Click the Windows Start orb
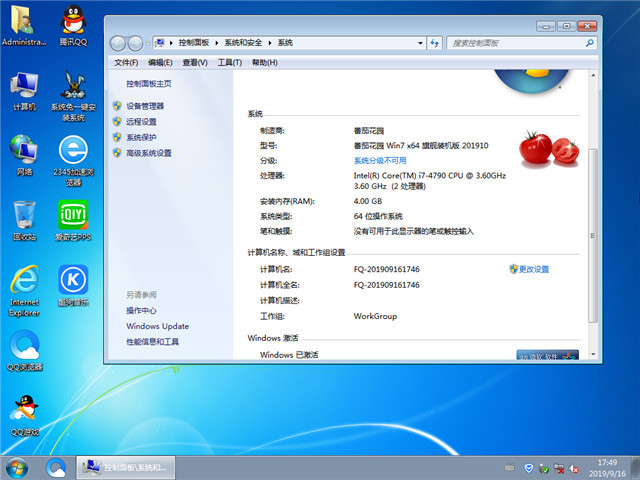 [17, 468]
